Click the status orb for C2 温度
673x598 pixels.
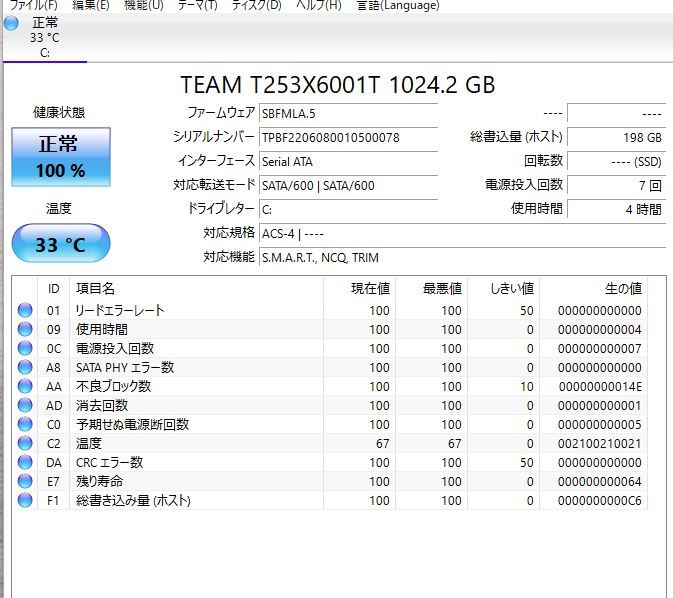coord(25,443)
